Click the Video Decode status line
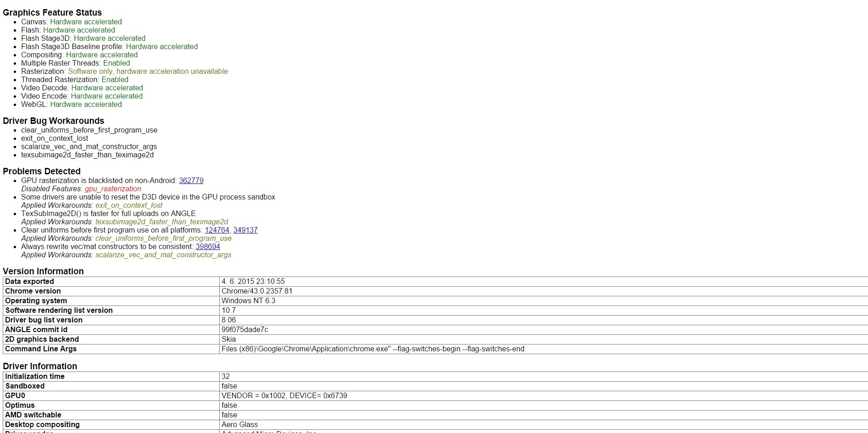Image resolution: width=868 pixels, height=433 pixels. coord(82,88)
